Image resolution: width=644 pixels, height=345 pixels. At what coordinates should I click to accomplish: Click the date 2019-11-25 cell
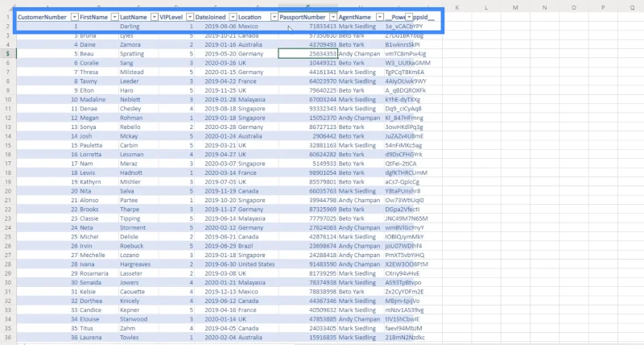[x=216, y=90]
